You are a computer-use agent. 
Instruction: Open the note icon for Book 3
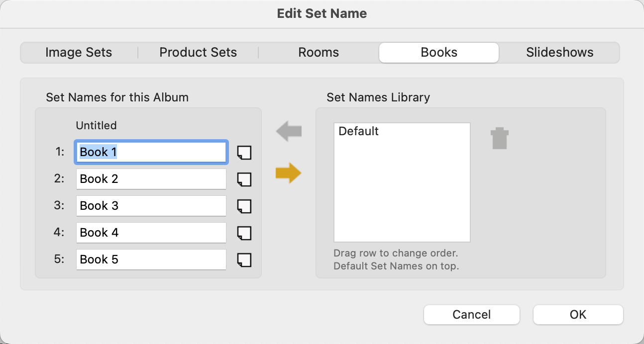coord(244,206)
